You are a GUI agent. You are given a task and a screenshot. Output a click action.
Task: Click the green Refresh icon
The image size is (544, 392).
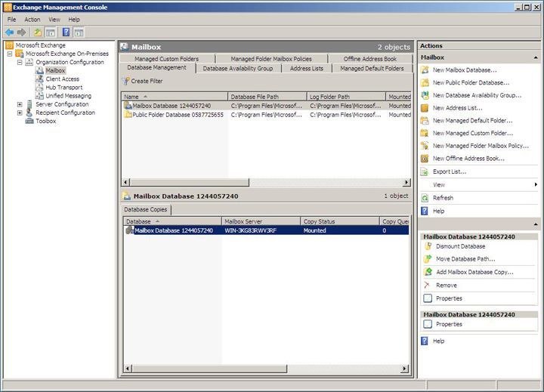tap(425, 198)
